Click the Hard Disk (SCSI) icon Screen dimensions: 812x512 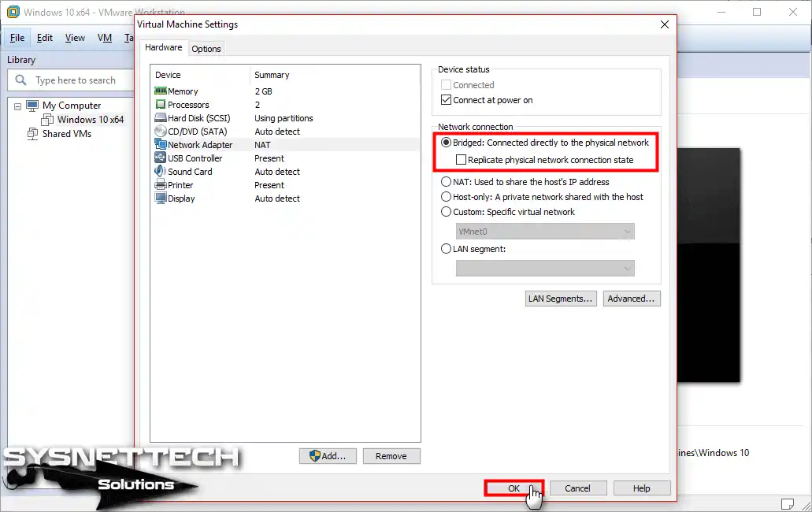[x=161, y=118]
